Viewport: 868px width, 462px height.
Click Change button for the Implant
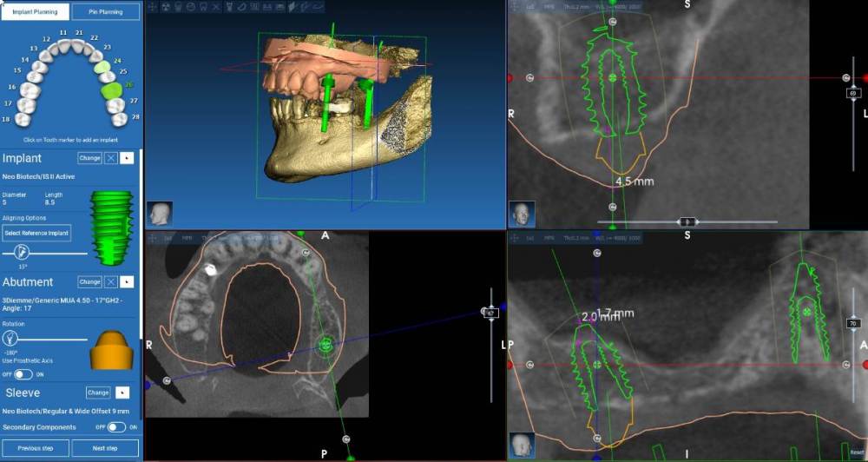(x=89, y=158)
